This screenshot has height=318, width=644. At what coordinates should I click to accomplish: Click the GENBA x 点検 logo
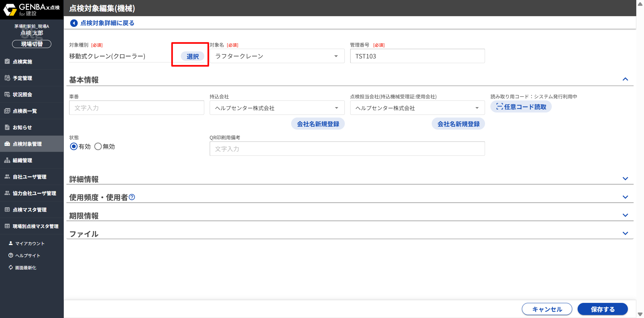coord(32,10)
